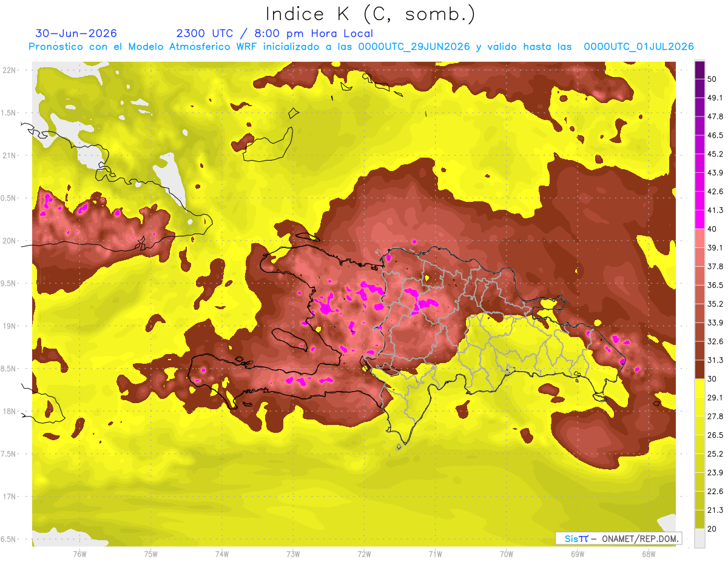Viewport: 728px width, 562px height.
Task: Select the '2300 UTC / 8:00 pm Hora Local' text
Action: click(x=275, y=33)
